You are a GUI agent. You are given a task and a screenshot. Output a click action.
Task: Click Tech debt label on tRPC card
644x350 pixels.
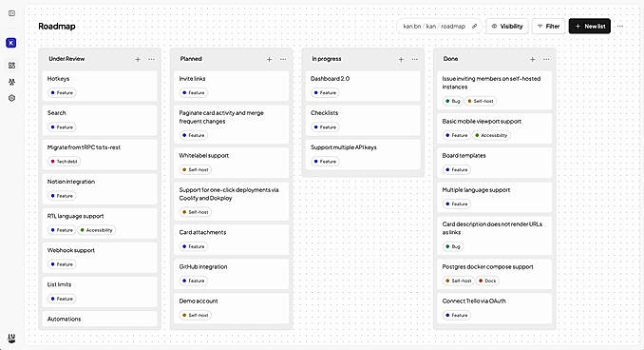click(64, 162)
